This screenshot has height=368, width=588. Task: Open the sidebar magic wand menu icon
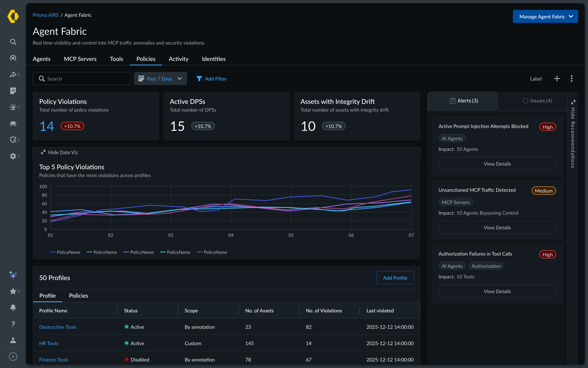click(x=13, y=74)
